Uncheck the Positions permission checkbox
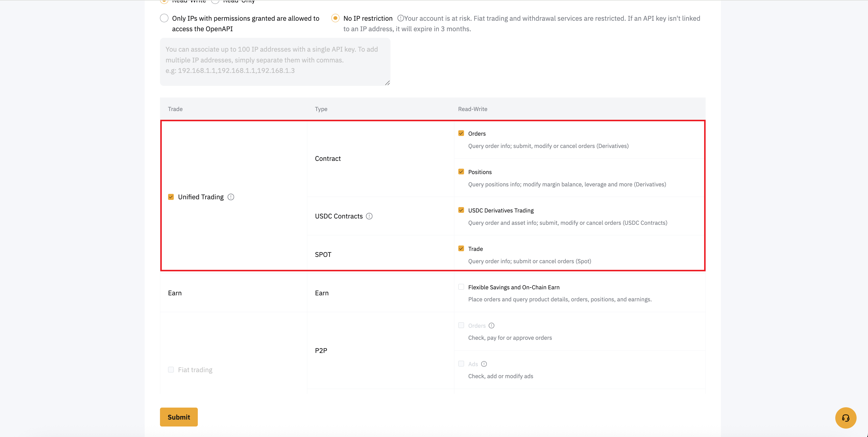The image size is (868, 437). point(461,171)
